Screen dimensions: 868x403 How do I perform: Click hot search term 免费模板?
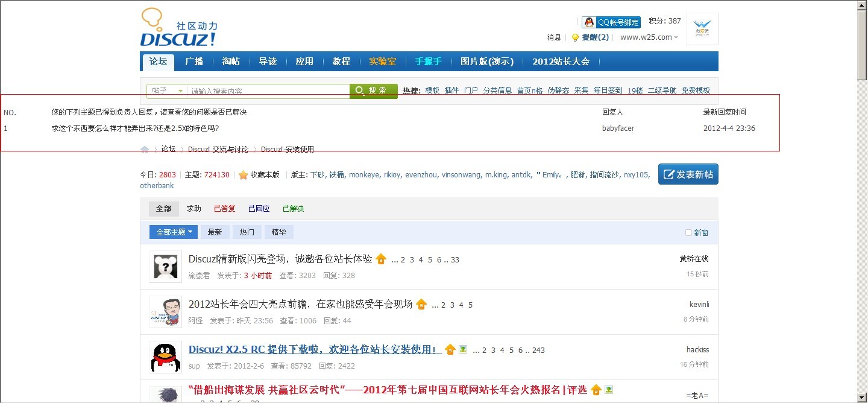click(x=696, y=90)
